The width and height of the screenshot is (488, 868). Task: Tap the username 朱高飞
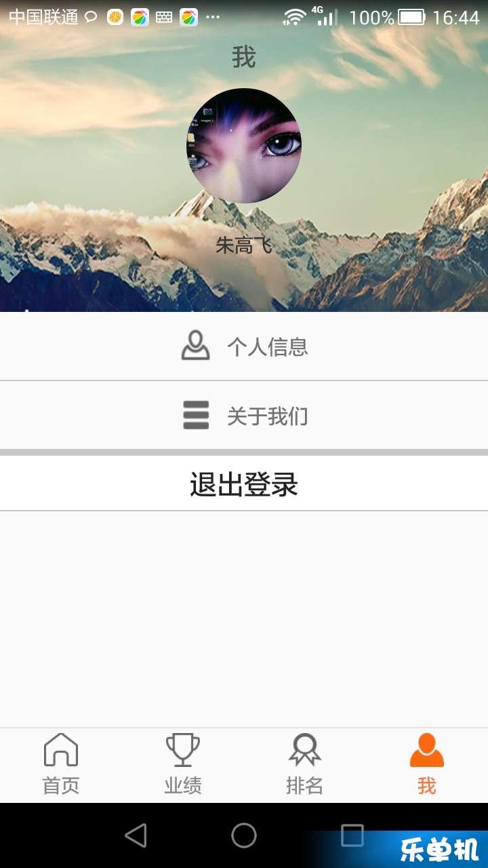[x=244, y=245]
